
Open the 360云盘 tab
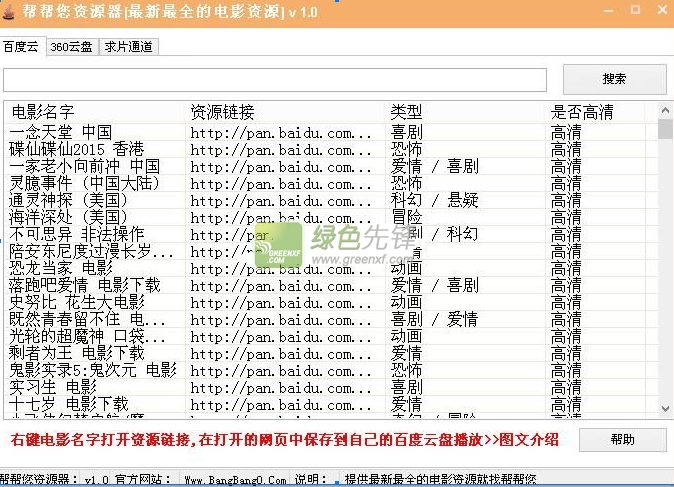72,46
